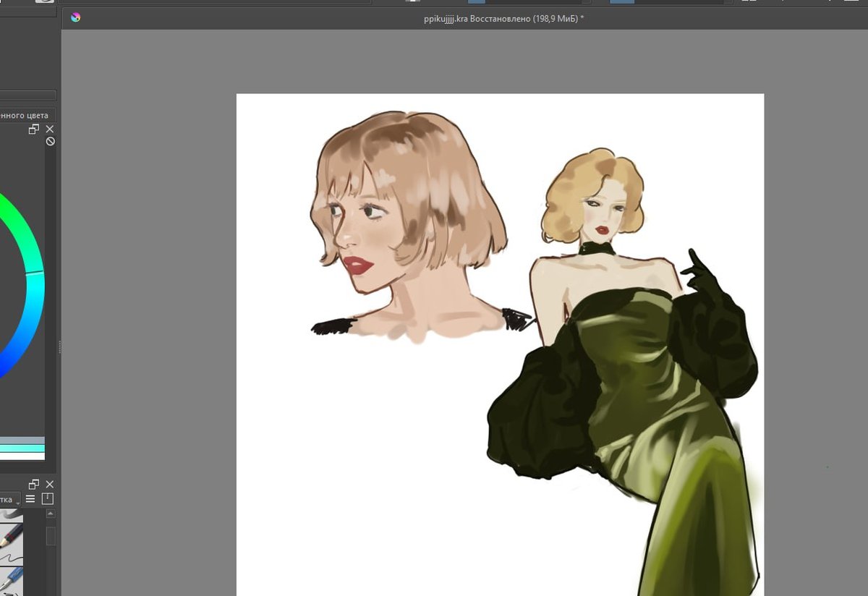Screen dimensions: 868x596
Task: Expand the brush tag dropdown ending 'тка'
Action: tap(10, 499)
